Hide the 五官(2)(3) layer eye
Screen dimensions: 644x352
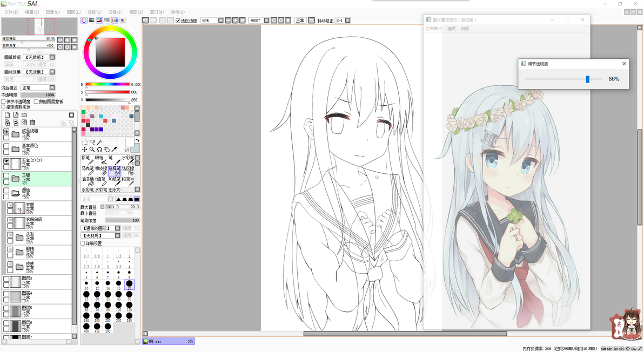(6, 161)
